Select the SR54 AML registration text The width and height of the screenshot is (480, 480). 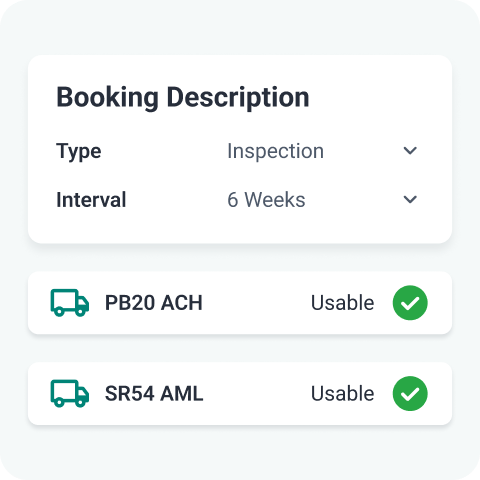tap(154, 393)
